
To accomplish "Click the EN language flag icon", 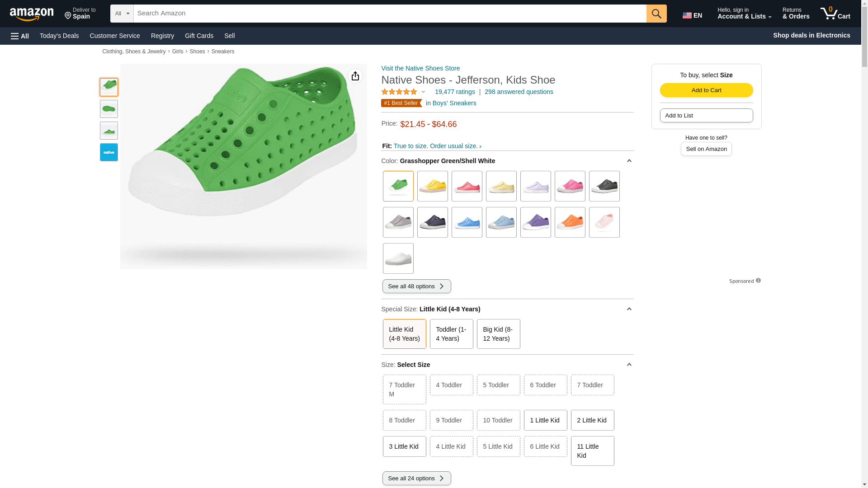I will pyautogui.click(x=687, y=15).
